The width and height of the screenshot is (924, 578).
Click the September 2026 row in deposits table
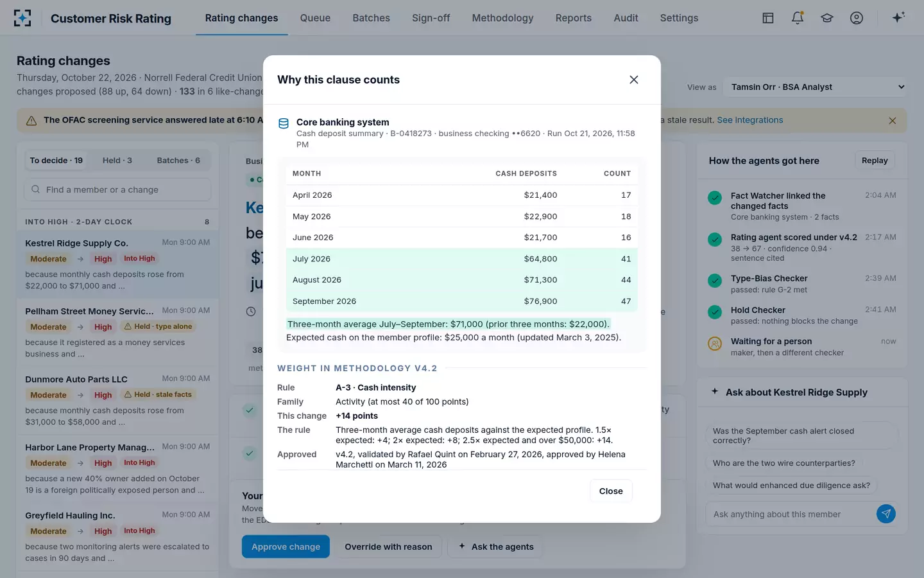point(462,301)
